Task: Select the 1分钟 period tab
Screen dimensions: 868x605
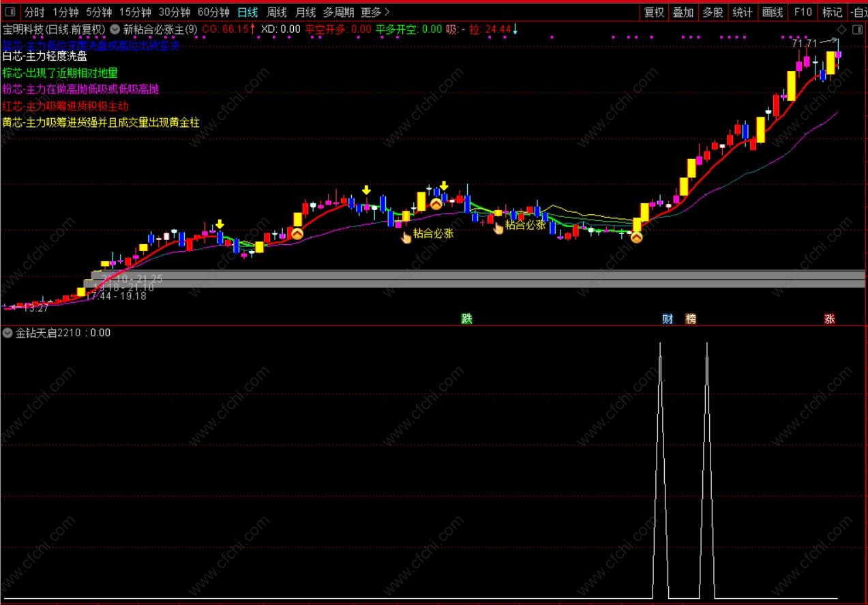Action: (x=65, y=12)
